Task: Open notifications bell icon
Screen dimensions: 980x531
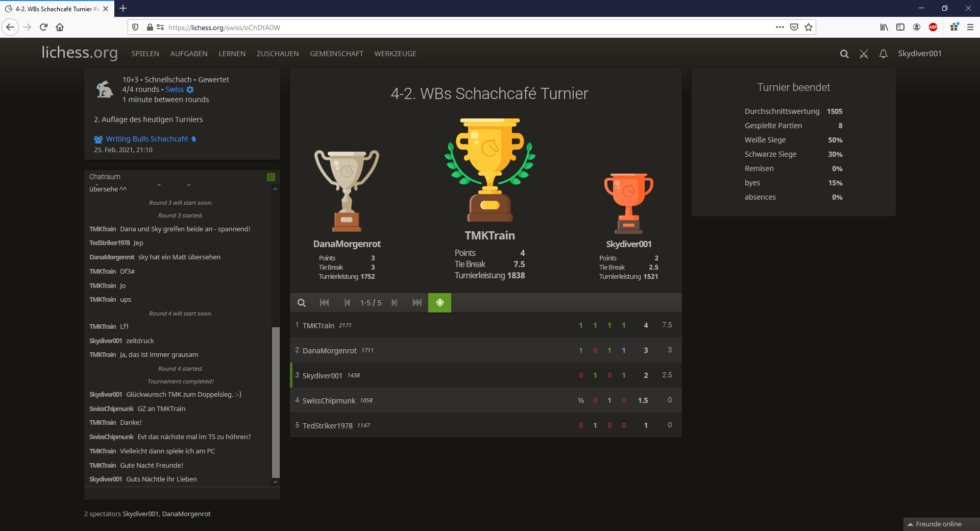Action: click(x=883, y=54)
